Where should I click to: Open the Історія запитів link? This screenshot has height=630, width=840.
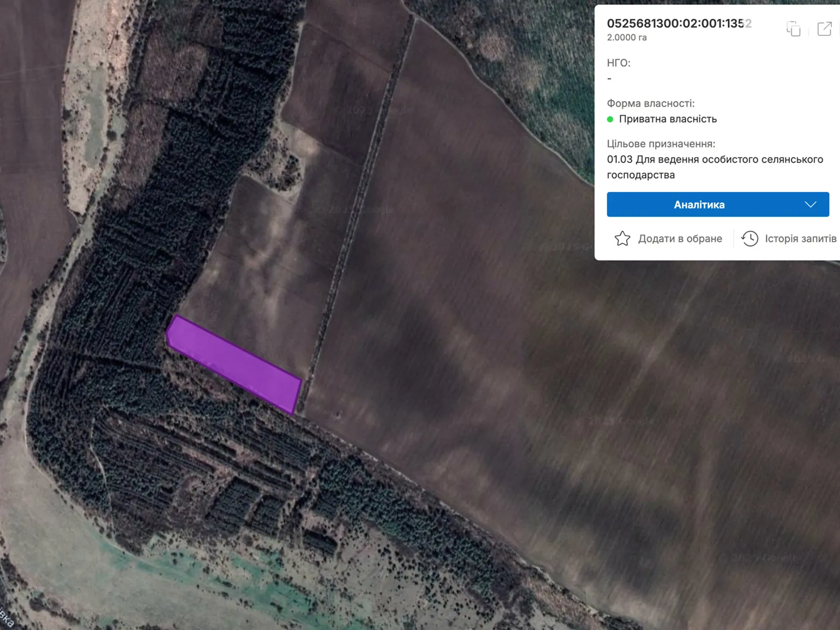[x=800, y=239]
